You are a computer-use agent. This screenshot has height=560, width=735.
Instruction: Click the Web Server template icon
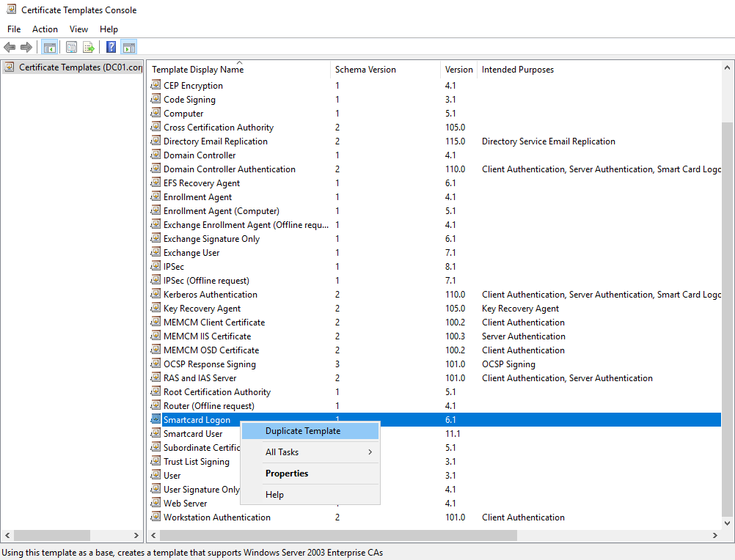156,504
